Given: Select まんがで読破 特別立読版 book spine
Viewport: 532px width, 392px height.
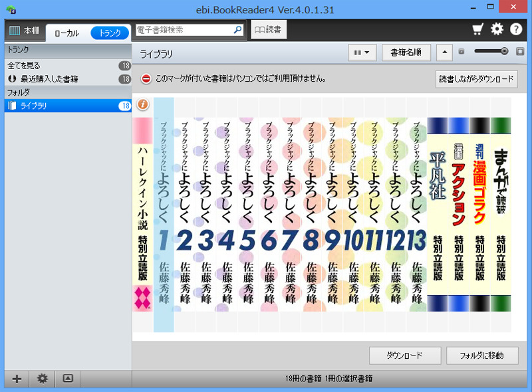Looking at the screenshot, I should (x=501, y=215).
